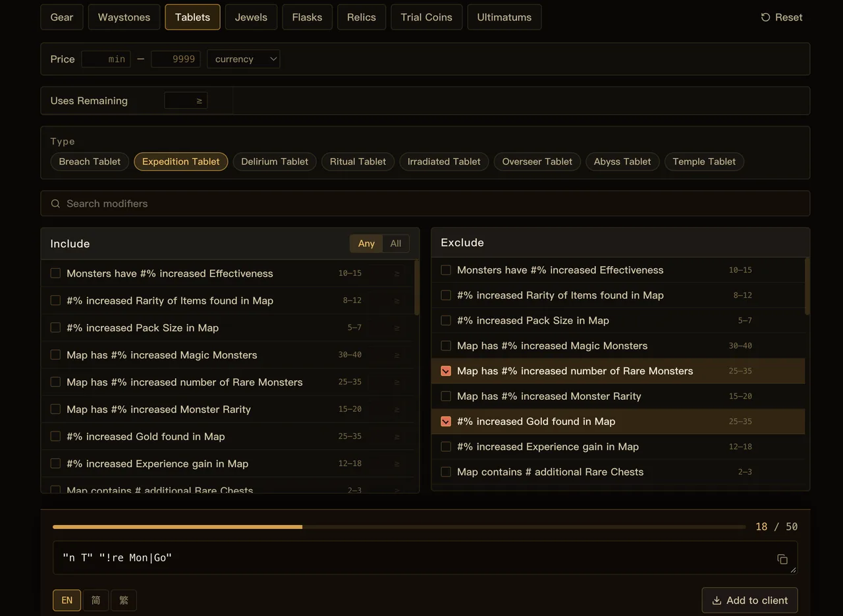This screenshot has width=843, height=616.
Task: Exclude increased Experience gain checkbox
Action: point(446,447)
